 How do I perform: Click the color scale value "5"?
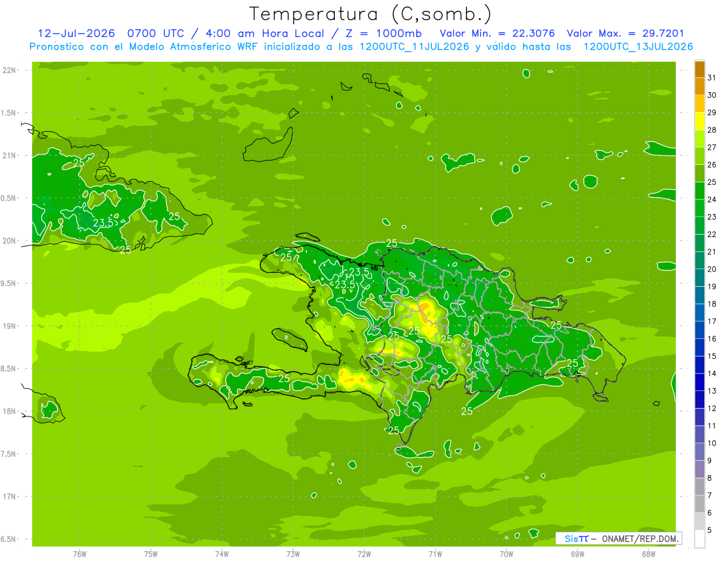pyautogui.click(x=710, y=530)
